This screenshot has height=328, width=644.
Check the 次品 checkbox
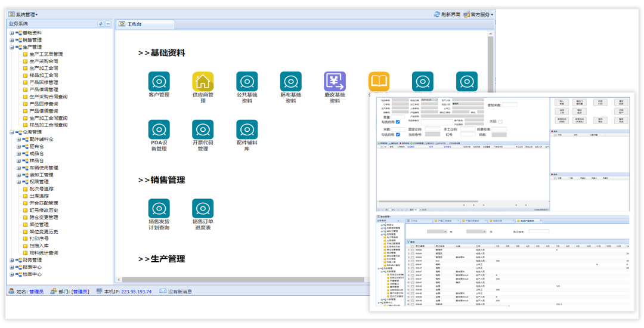click(500, 122)
